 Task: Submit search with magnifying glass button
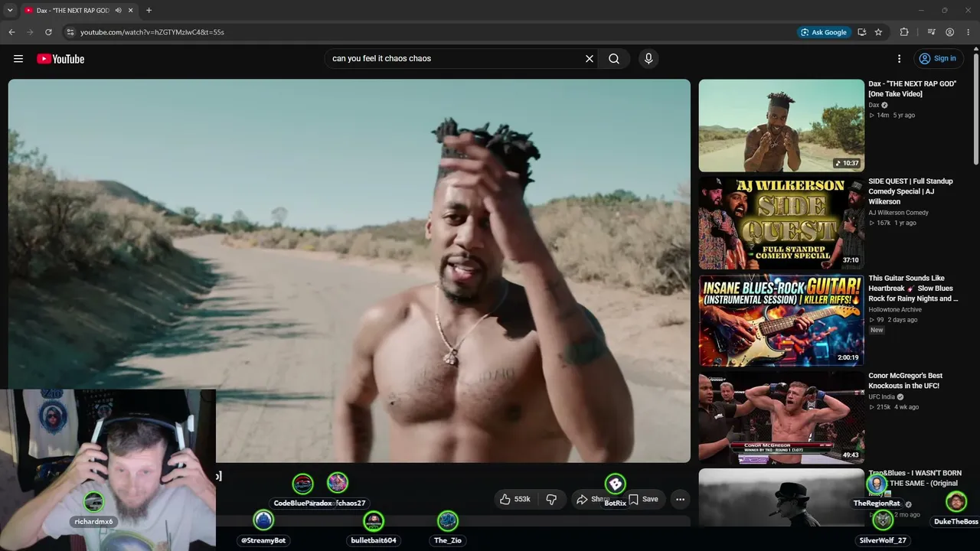click(614, 59)
